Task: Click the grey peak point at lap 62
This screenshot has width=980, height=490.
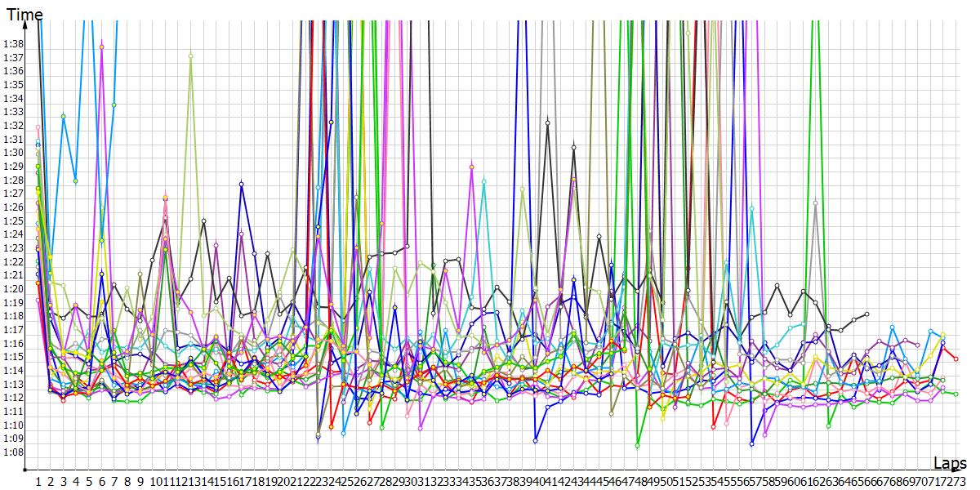Action: (x=815, y=203)
